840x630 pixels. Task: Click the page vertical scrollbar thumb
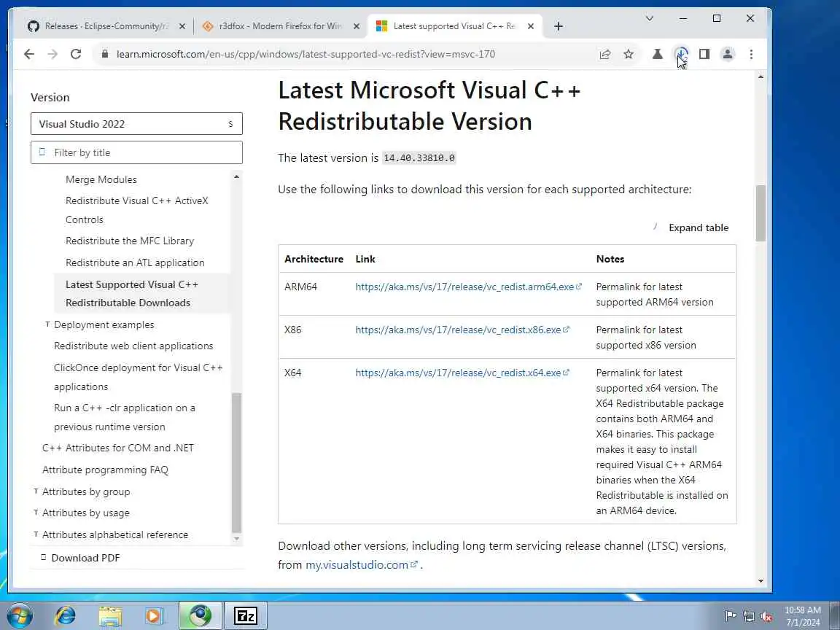(761, 213)
